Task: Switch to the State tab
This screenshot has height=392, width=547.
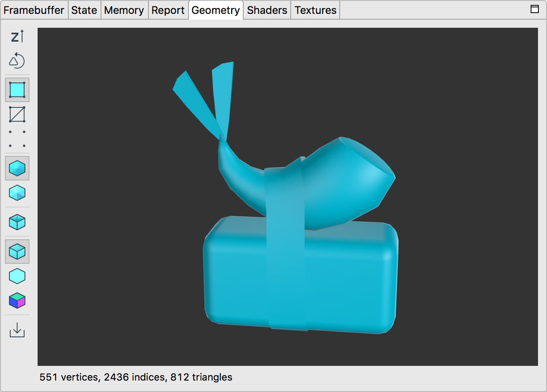Action: [84, 10]
